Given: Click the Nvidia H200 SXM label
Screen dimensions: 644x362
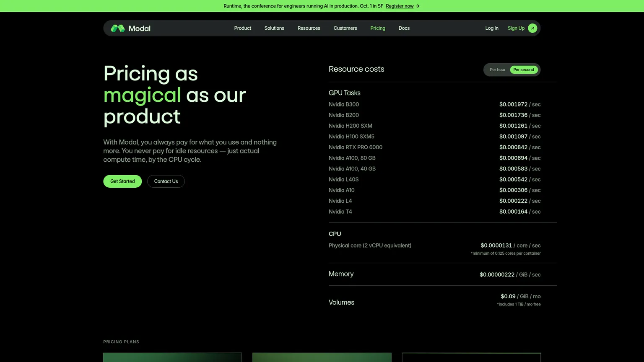Looking at the screenshot, I should coord(351,126).
